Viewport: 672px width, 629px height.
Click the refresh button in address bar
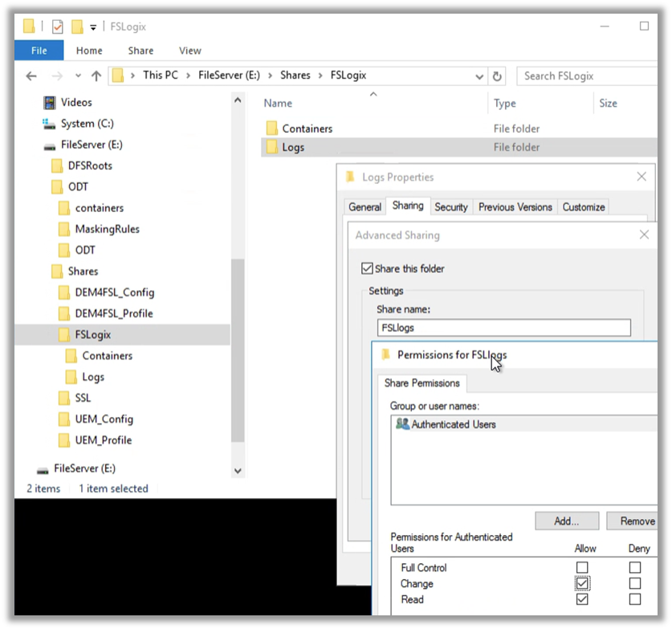(x=498, y=76)
